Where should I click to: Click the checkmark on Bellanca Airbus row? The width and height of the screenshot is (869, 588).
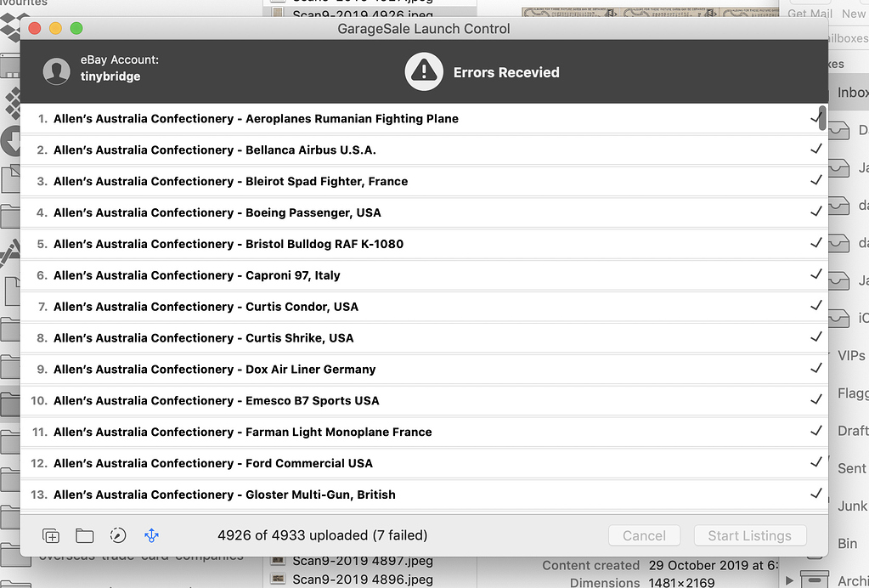point(815,149)
